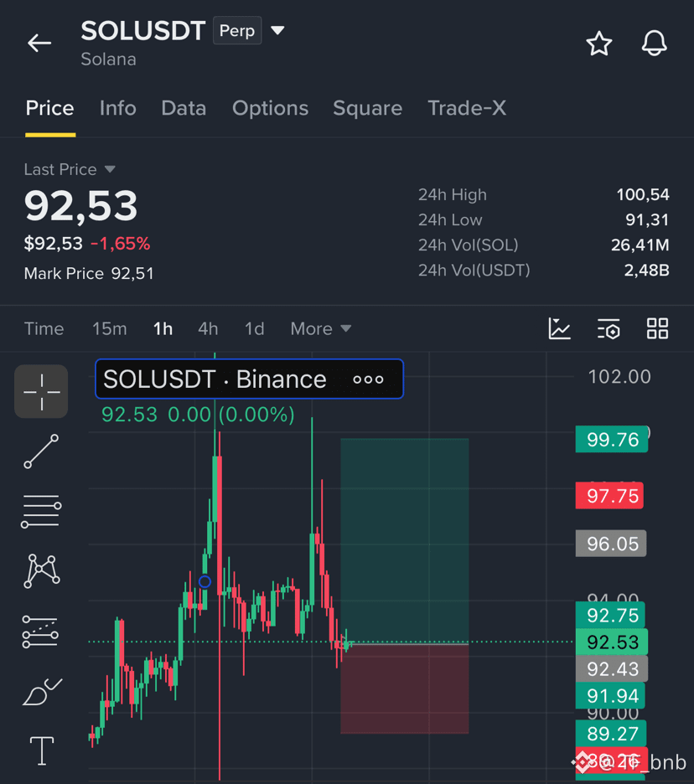Viewport: 694px width, 784px height.
Task: Open the grid layout icon
Action: point(657,328)
